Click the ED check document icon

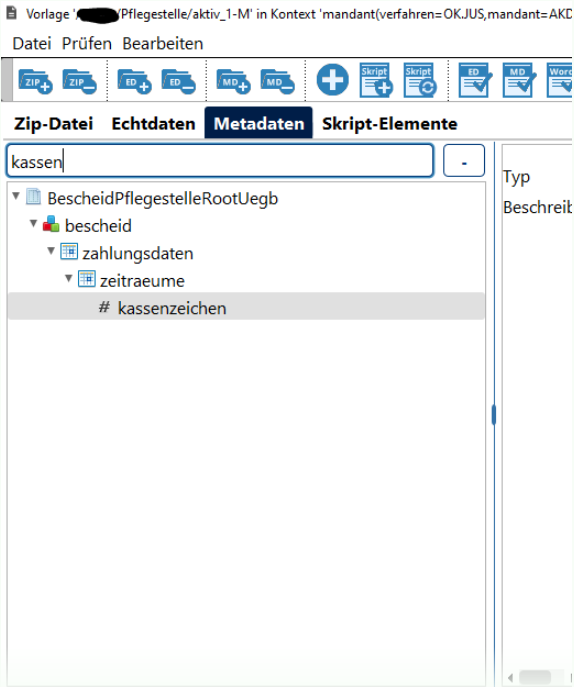pos(475,80)
